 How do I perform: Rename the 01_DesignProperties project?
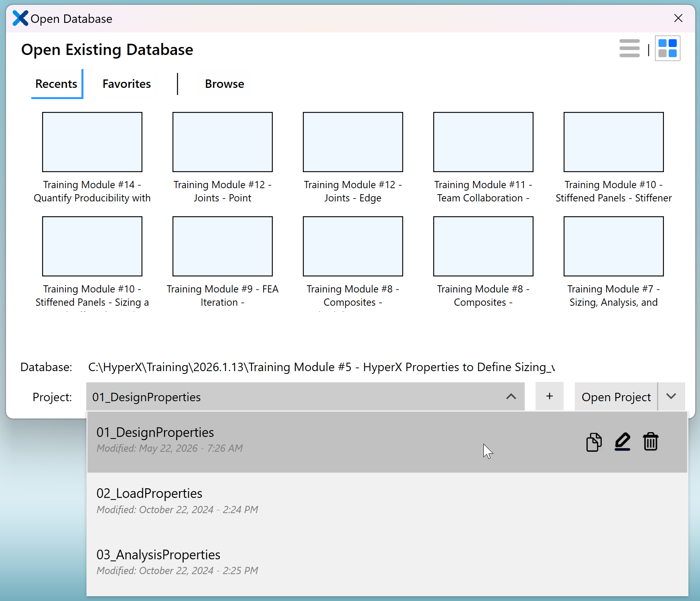623,442
